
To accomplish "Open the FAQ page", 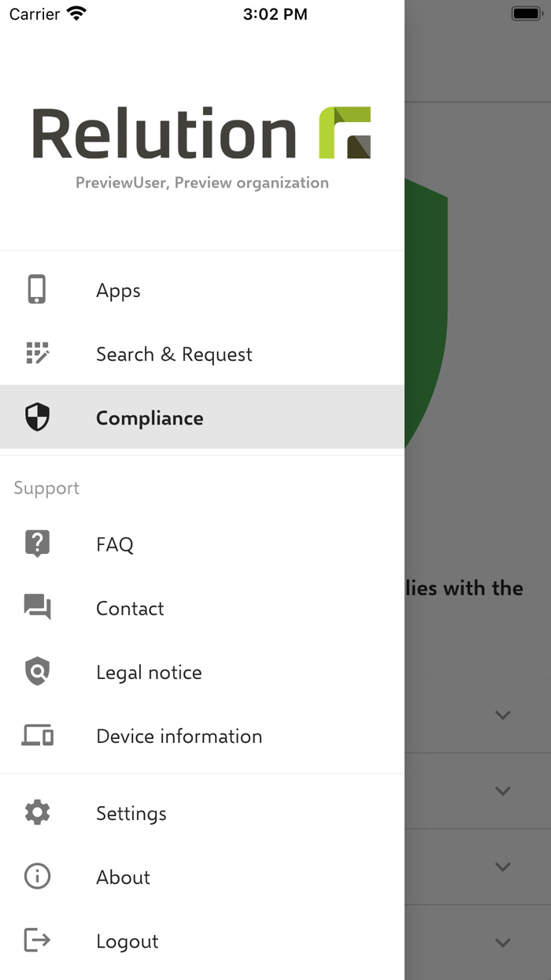I will (x=202, y=544).
